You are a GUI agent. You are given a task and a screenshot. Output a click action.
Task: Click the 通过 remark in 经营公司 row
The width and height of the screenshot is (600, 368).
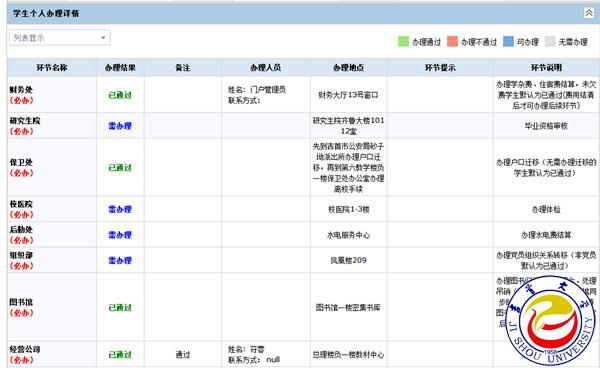pos(183,355)
